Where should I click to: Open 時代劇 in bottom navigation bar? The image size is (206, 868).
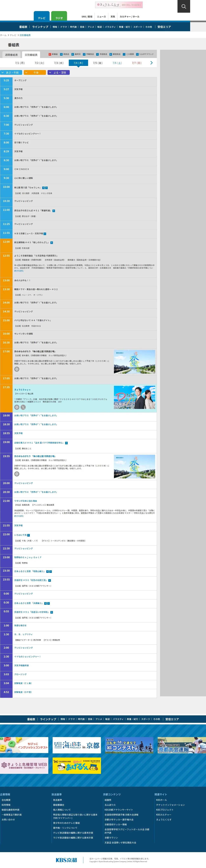pyautogui.click(x=81, y=719)
